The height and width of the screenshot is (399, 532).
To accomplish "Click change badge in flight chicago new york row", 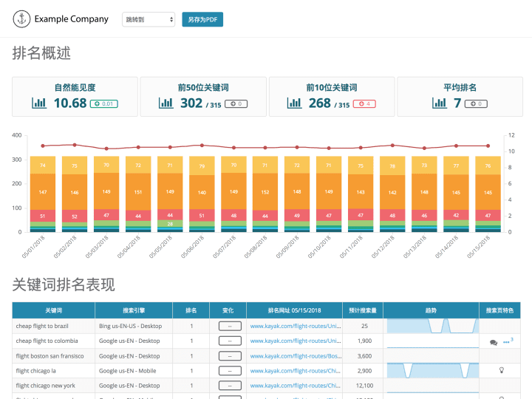I will 230,386.
